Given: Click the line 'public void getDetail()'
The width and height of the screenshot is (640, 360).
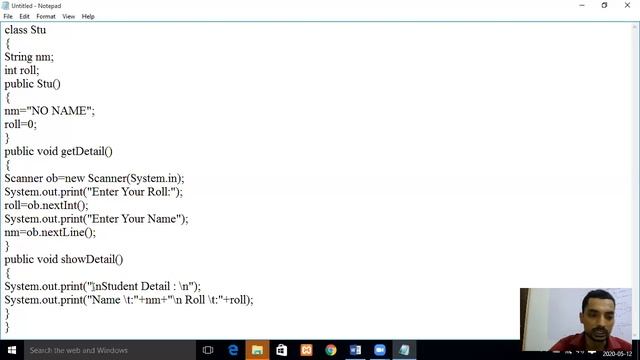Looking at the screenshot, I should coord(58,151).
